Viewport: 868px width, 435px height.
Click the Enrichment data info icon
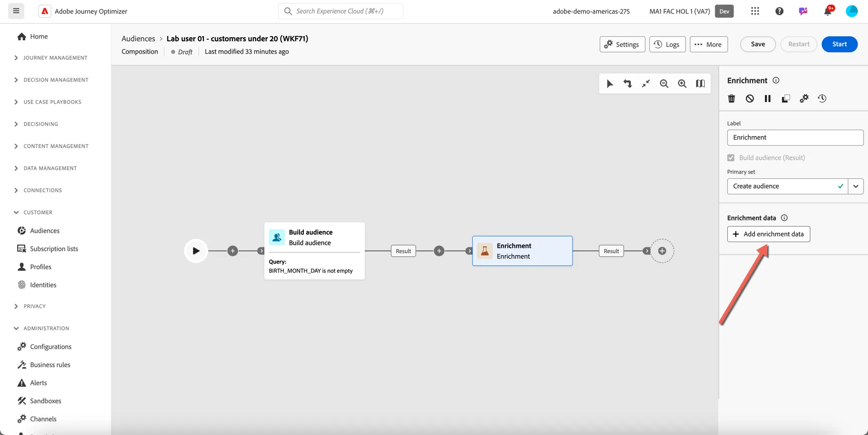tap(784, 218)
